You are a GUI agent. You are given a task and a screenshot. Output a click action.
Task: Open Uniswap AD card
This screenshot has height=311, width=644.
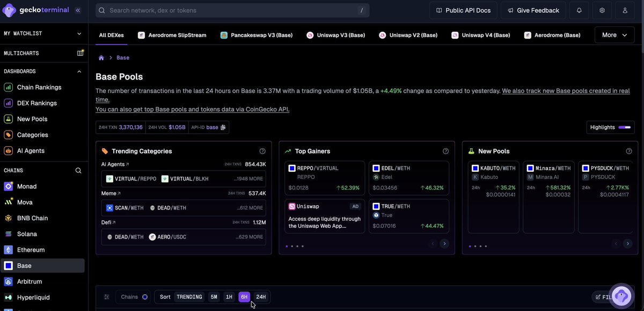(x=325, y=216)
